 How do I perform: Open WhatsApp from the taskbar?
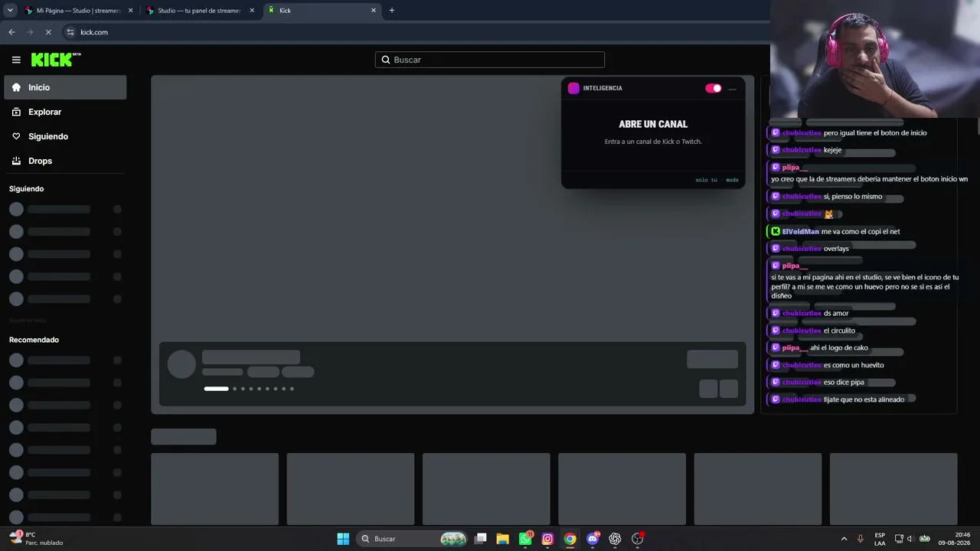[x=525, y=539]
